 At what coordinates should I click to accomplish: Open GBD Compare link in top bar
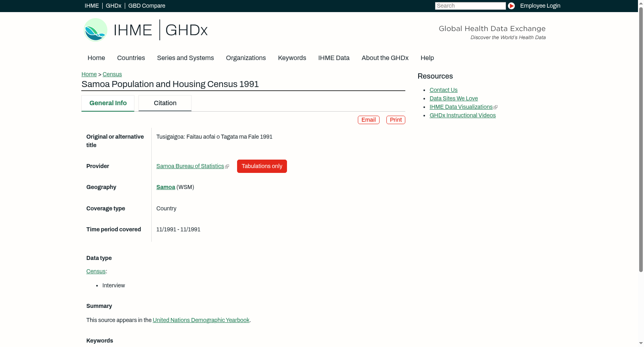click(x=147, y=6)
